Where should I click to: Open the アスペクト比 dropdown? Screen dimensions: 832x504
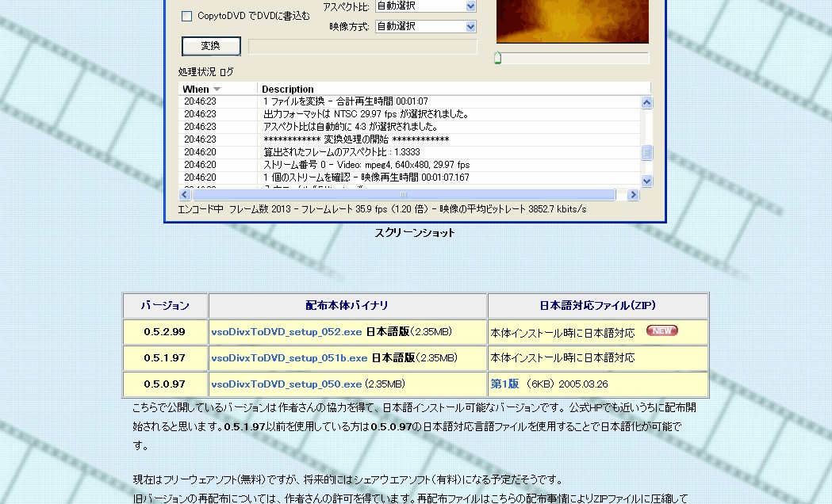[x=470, y=6]
